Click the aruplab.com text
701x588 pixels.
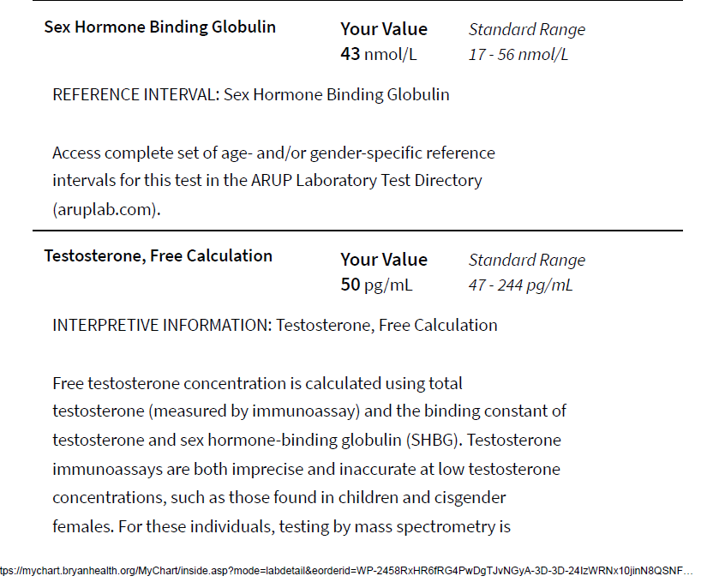(106, 209)
